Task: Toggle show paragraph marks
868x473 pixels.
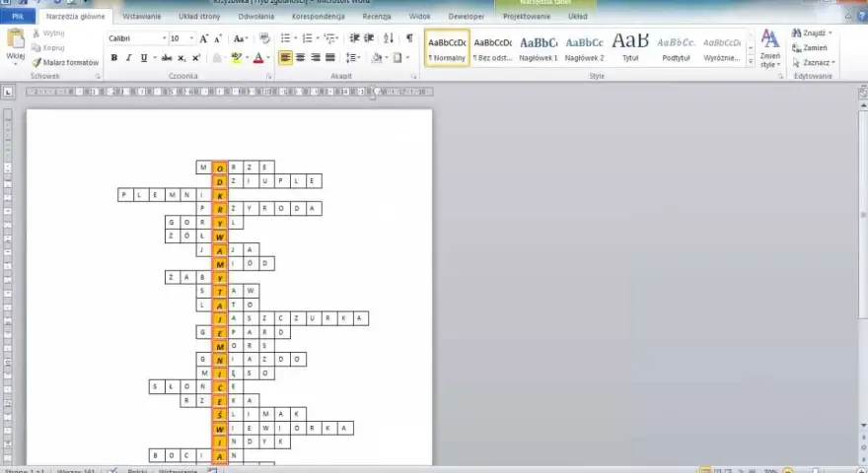Action: (409, 38)
